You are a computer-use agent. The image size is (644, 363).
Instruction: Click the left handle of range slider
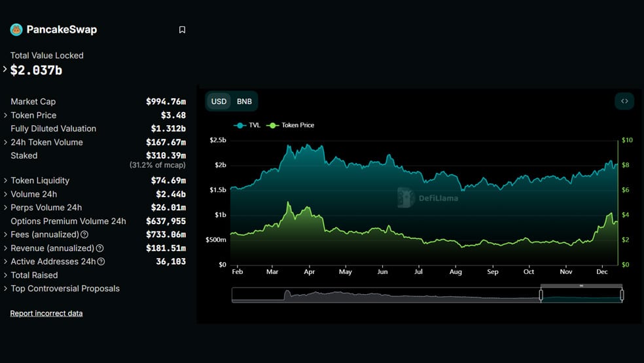541,295
